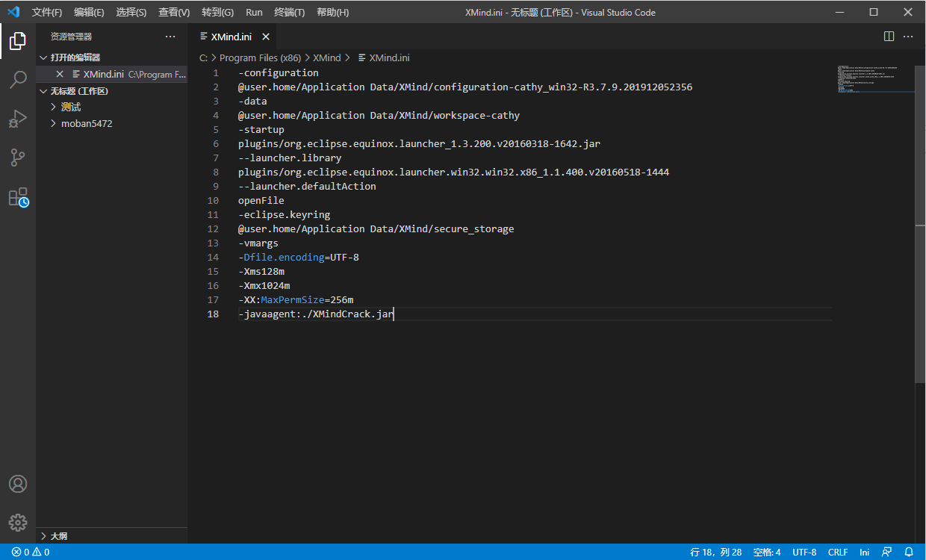Collapse the 打开的编辑器 section

[x=111, y=57]
